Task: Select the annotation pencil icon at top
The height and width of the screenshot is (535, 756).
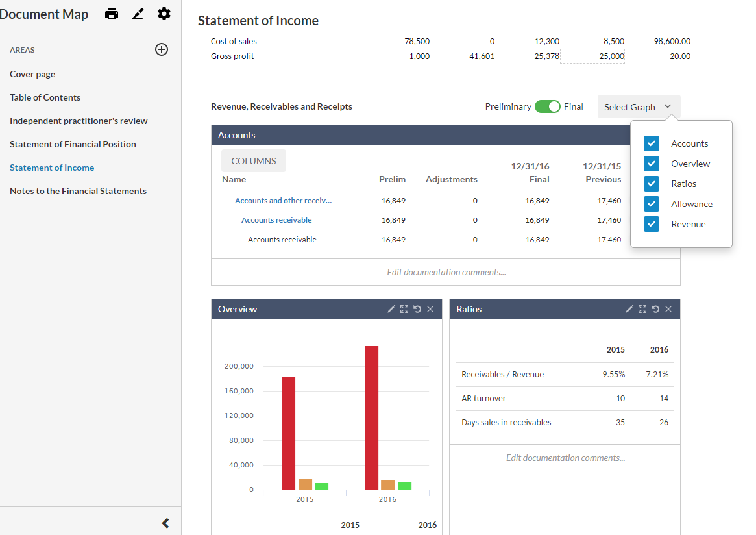Action: click(x=138, y=13)
